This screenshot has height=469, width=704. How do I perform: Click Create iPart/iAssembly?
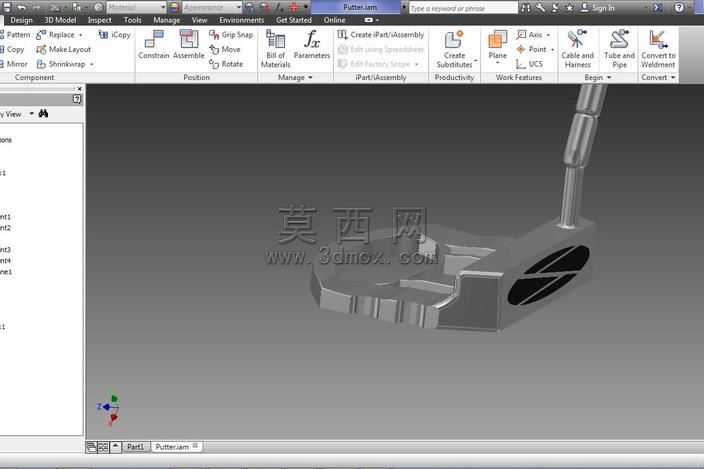pyautogui.click(x=381, y=35)
